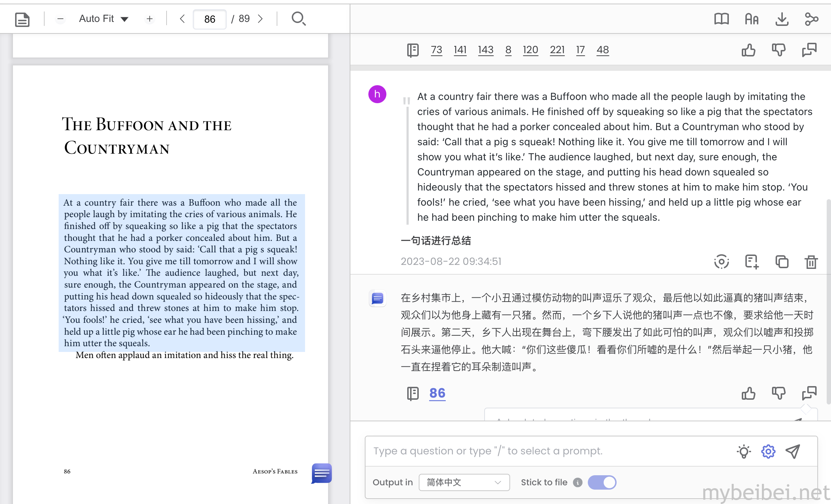Thumbs down the earlier answer above the quoted message
This screenshot has width=831, height=504.
tap(778, 50)
